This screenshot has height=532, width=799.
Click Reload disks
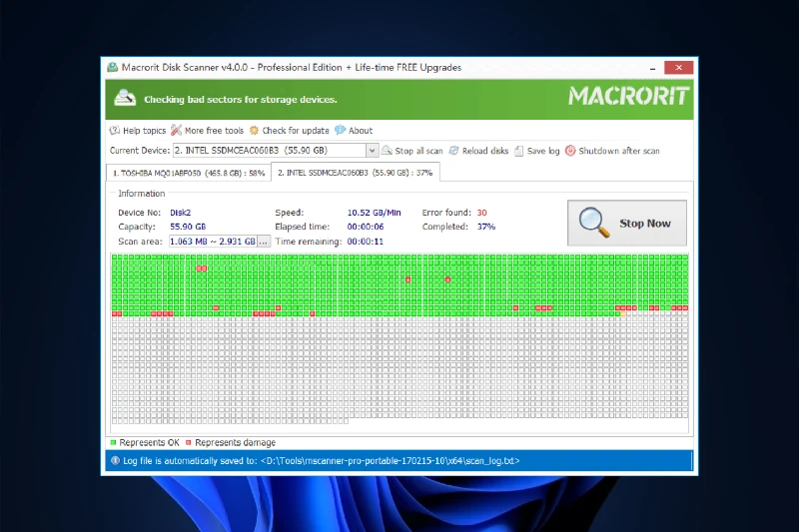[485, 151]
